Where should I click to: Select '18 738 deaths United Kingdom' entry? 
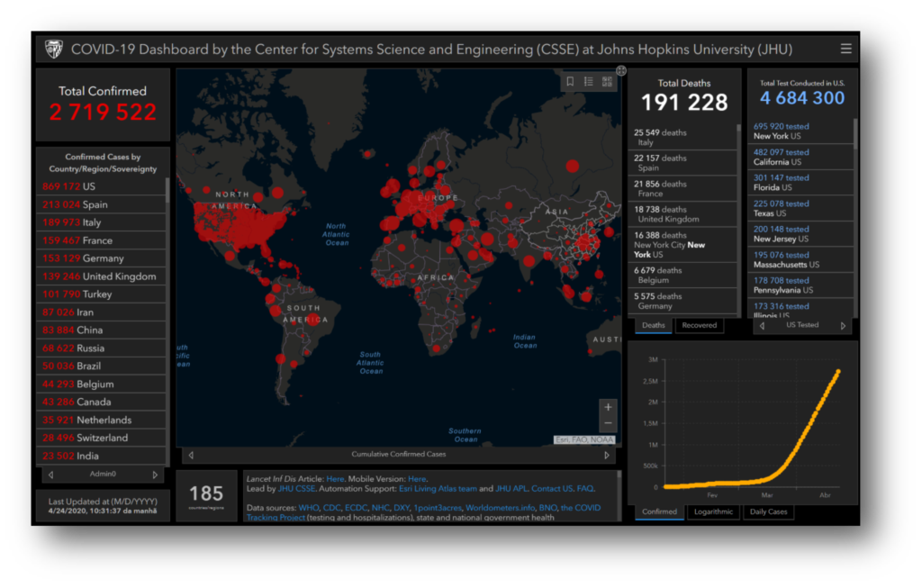click(x=682, y=214)
